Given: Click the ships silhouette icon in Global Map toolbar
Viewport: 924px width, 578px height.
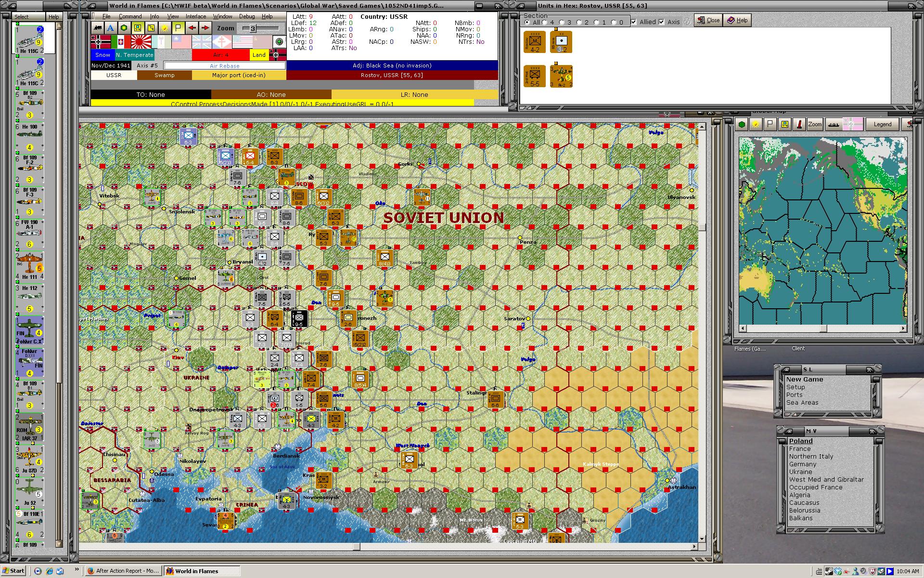Looking at the screenshot, I should tap(833, 124).
